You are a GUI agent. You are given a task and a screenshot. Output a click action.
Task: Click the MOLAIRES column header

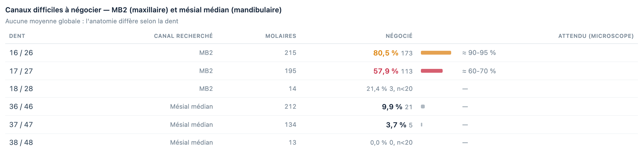[x=281, y=36]
